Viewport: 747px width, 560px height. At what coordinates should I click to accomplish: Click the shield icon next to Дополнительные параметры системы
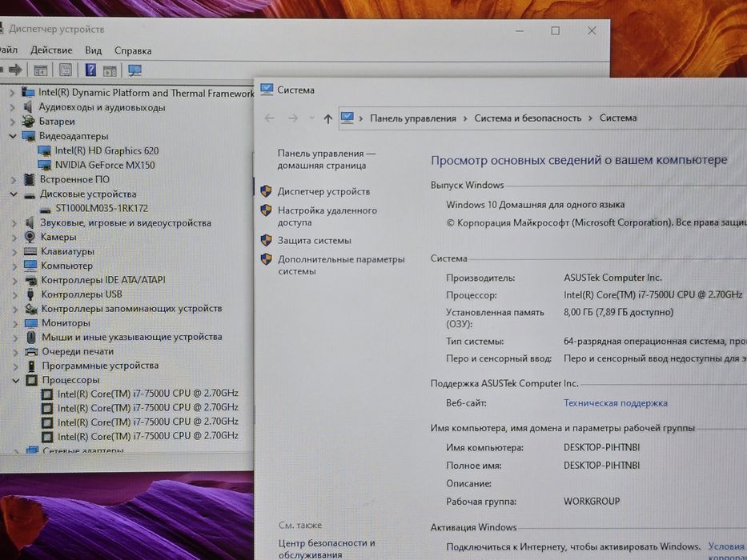pyautogui.click(x=267, y=259)
